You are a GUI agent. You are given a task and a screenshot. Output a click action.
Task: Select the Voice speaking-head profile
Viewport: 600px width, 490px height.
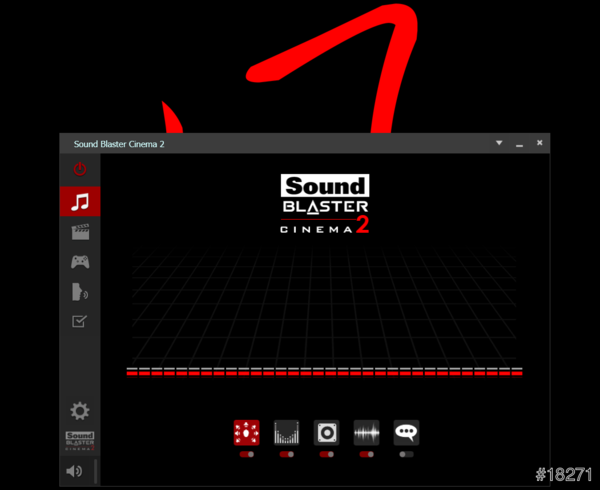pyautogui.click(x=80, y=292)
